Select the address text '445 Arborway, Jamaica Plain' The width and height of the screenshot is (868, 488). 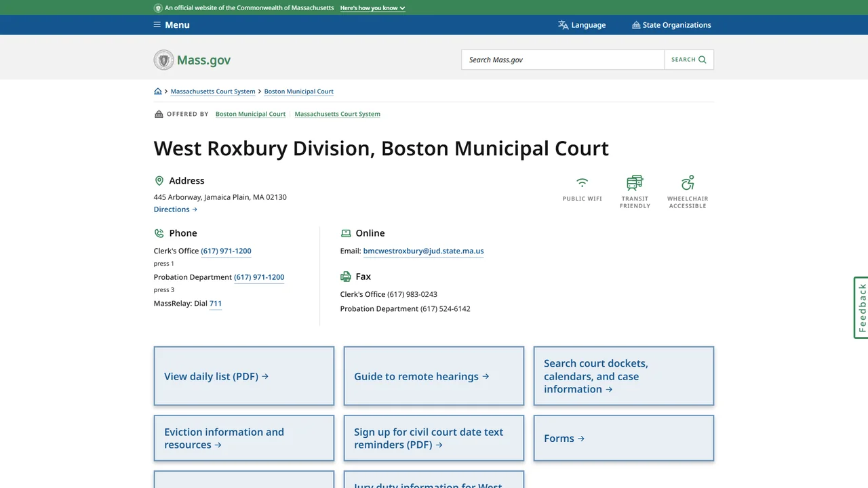202,197
